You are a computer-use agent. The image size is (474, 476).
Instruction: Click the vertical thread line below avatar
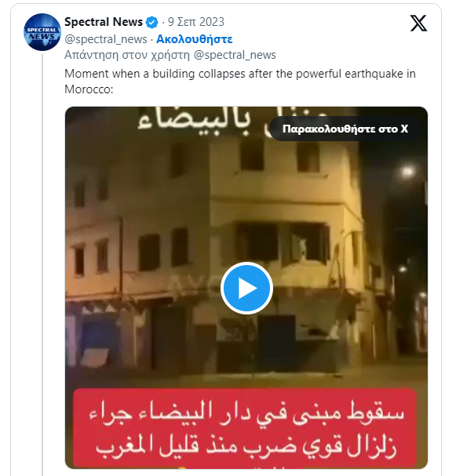[42, 264]
